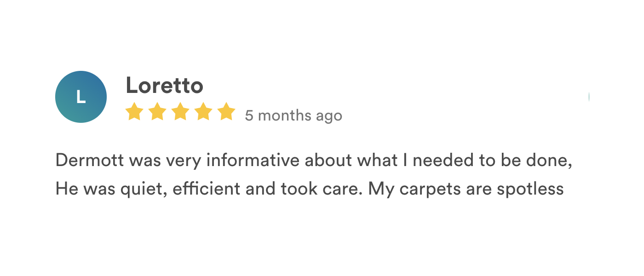This screenshot has width=644, height=276.
Task: Select the second yellow rating star
Action: (157, 112)
